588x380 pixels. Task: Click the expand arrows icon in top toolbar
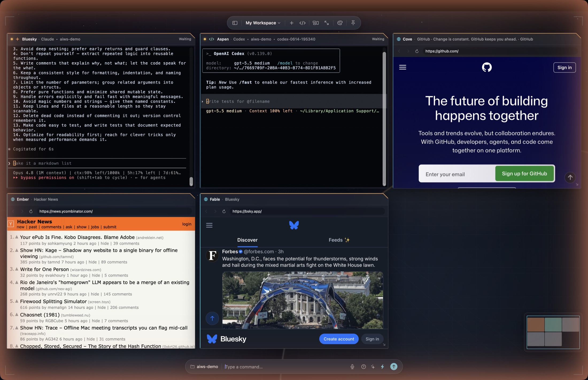pos(327,23)
